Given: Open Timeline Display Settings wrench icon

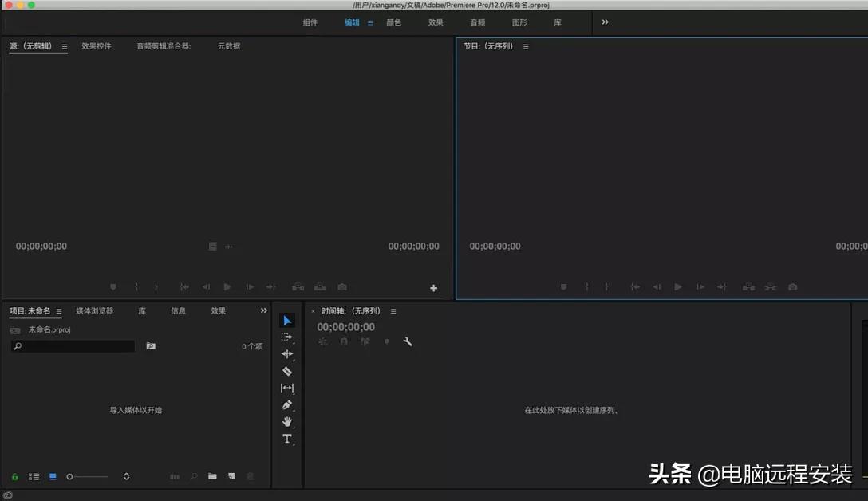Looking at the screenshot, I should pyautogui.click(x=408, y=341).
